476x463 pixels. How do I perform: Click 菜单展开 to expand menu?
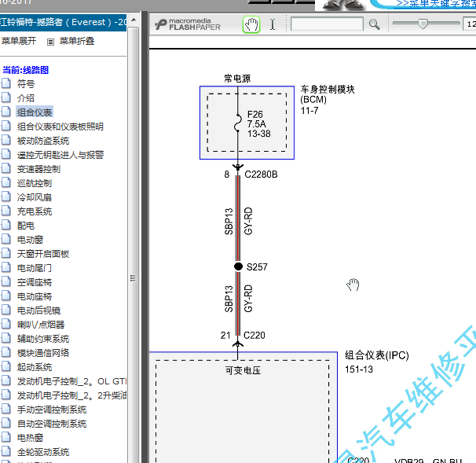pyautogui.click(x=19, y=41)
